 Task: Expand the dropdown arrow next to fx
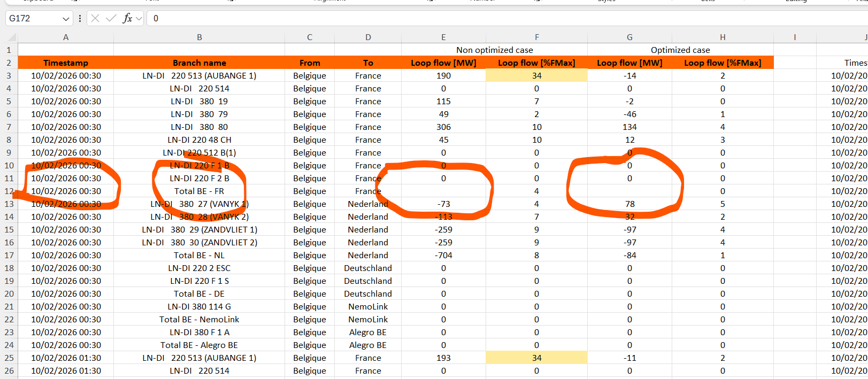point(139,19)
